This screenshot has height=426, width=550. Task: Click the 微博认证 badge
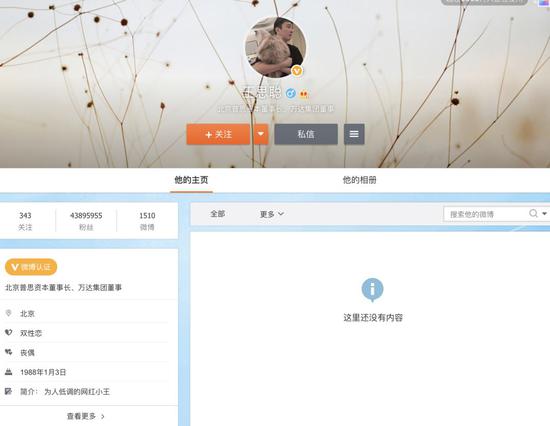[31, 267]
